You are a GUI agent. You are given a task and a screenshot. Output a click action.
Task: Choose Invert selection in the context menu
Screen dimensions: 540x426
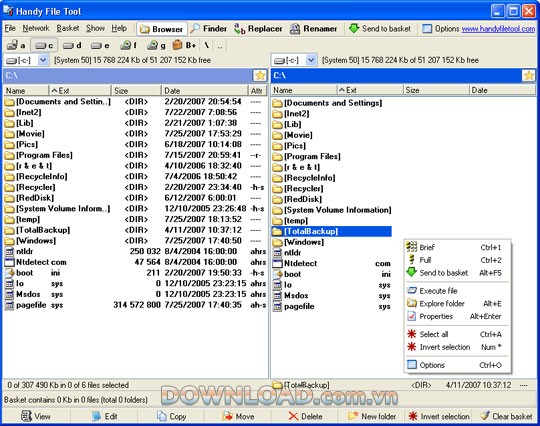(457, 347)
